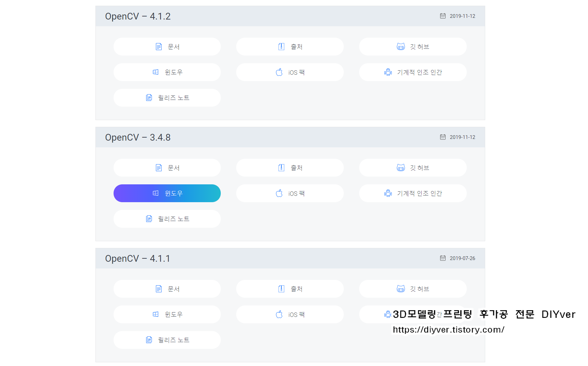Click Windows logo icon in highlighted 3.4.8 button
The width and height of the screenshot is (588, 366).
[x=156, y=193]
